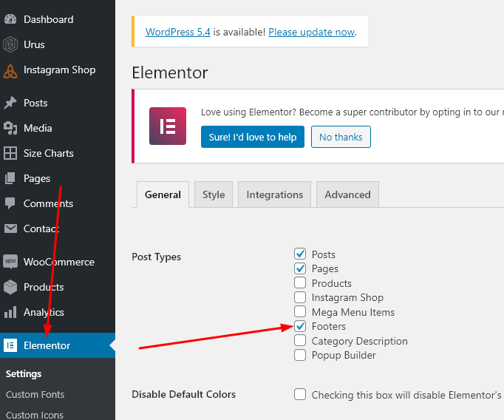Open the Custom Fonts submenu item
Image resolution: width=504 pixels, height=420 pixels.
[x=35, y=394]
